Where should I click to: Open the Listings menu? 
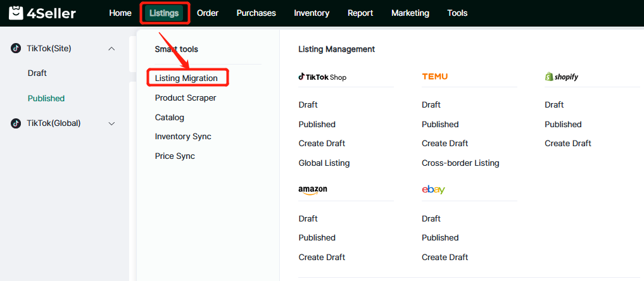click(x=164, y=13)
